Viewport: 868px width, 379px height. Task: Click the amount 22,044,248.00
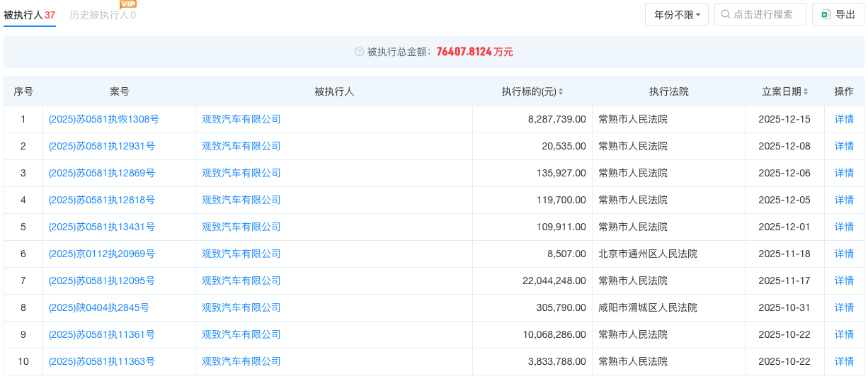(x=554, y=281)
